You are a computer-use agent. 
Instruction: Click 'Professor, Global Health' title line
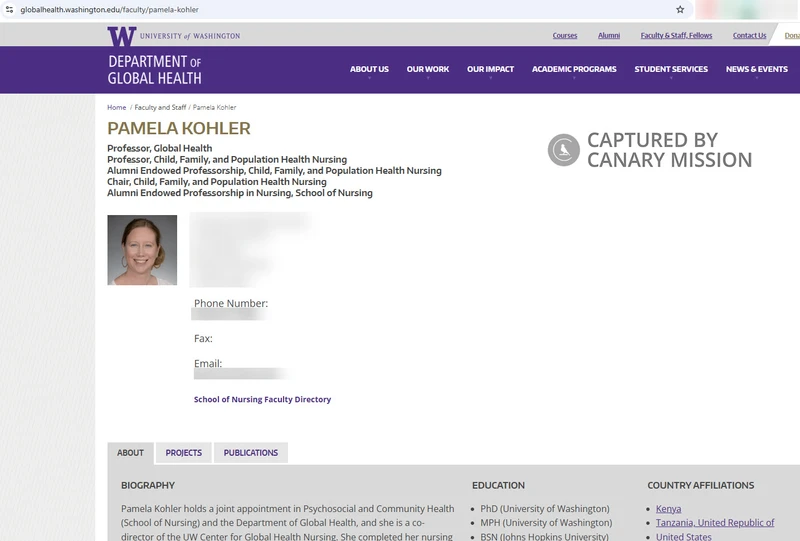[x=160, y=148]
